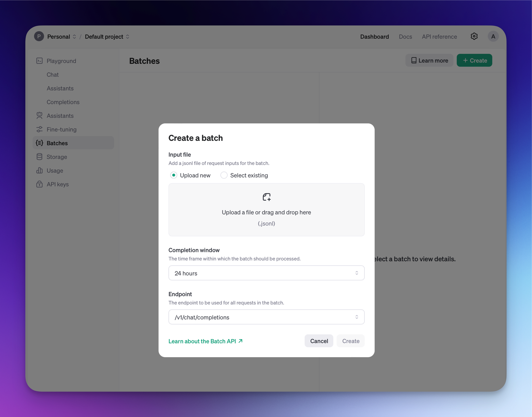Click the file upload icon in dropzone

[x=266, y=197]
